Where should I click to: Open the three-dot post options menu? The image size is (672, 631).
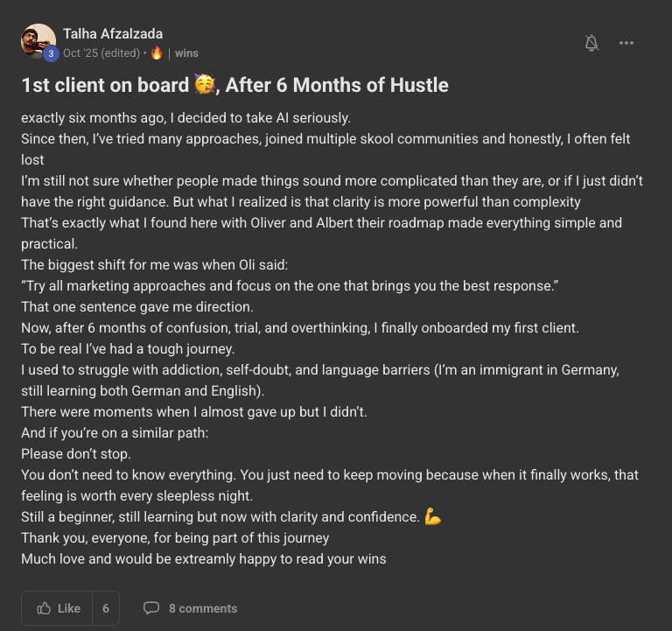(626, 43)
